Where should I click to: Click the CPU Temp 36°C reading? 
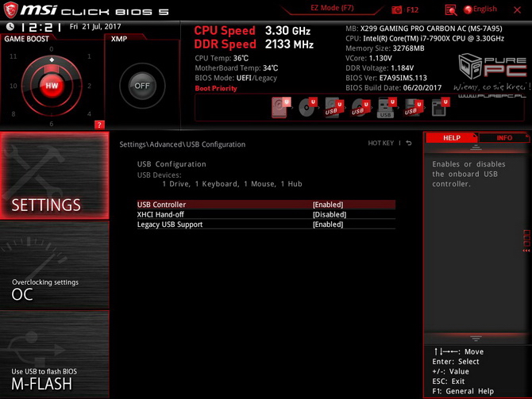pyautogui.click(x=222, y=59)
